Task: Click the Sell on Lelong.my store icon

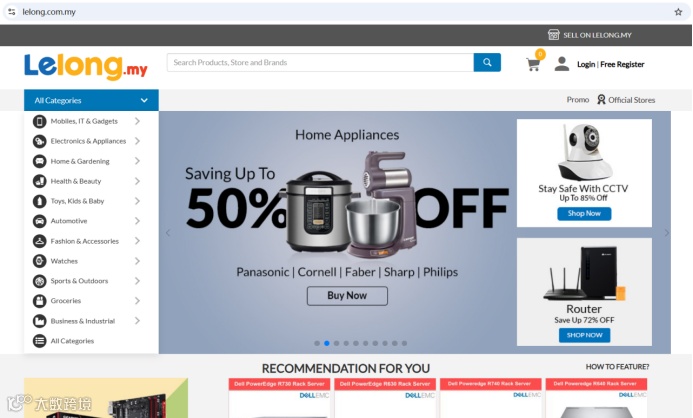Action: pos(553,34)
